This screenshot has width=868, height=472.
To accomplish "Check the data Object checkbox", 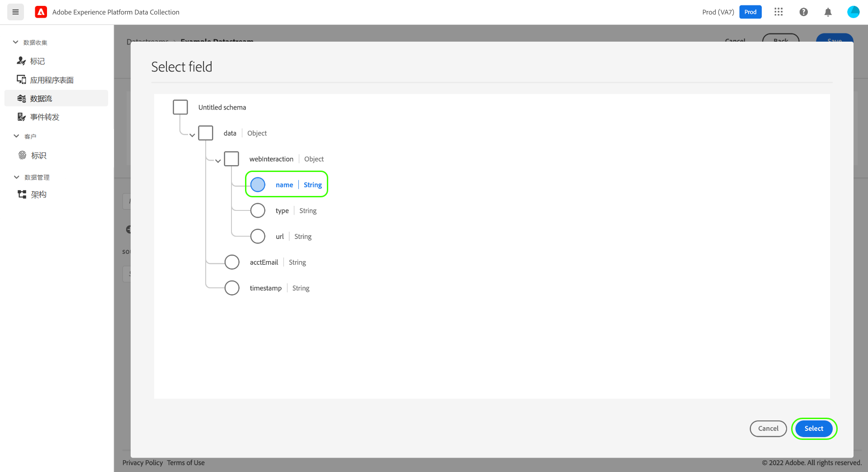I will coord(206,133).
